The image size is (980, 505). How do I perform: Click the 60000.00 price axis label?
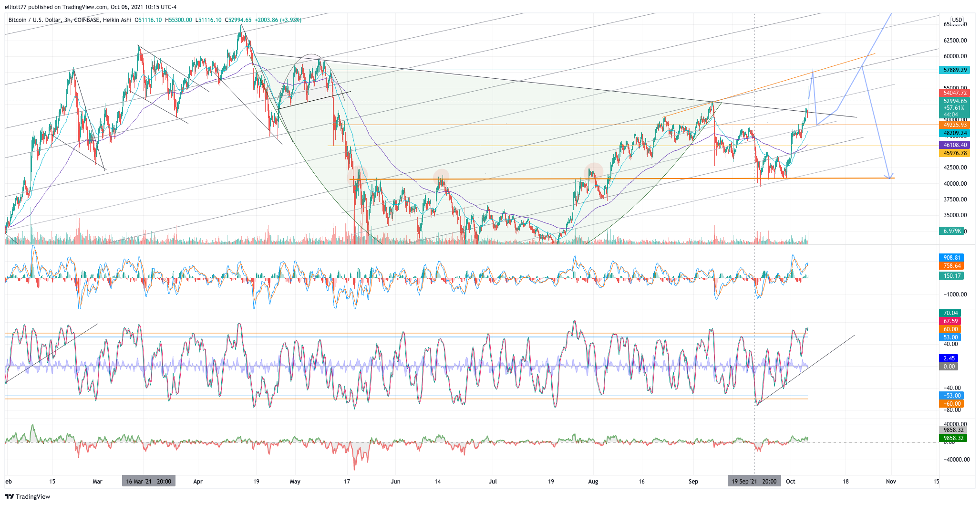pyautogui.click(x=955, y=56)
